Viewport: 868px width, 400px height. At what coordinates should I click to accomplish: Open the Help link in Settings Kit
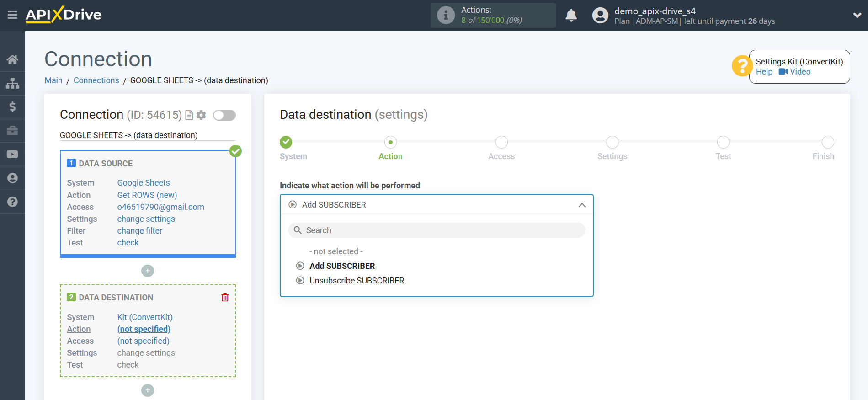764,72
